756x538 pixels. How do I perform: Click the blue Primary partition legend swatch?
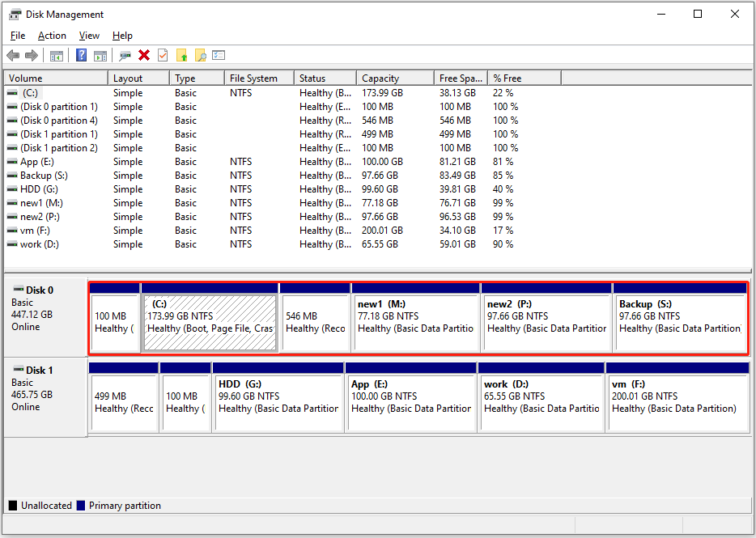point(81,505)
